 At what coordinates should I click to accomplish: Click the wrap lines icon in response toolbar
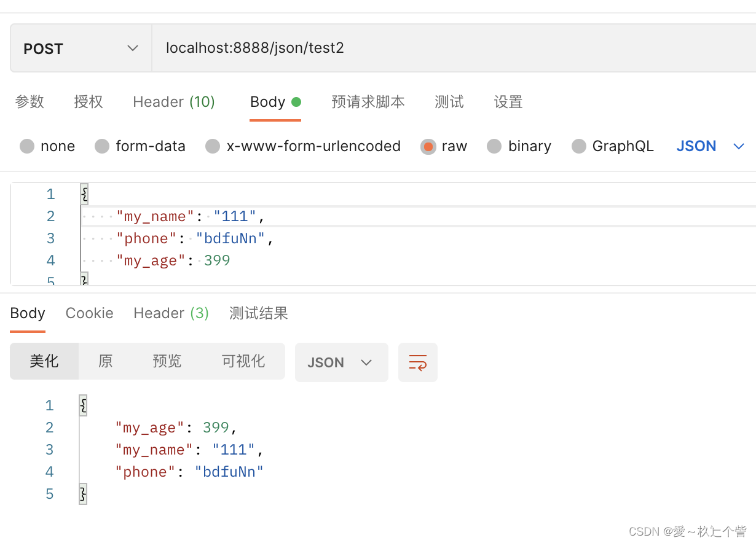tap(418, 362)
